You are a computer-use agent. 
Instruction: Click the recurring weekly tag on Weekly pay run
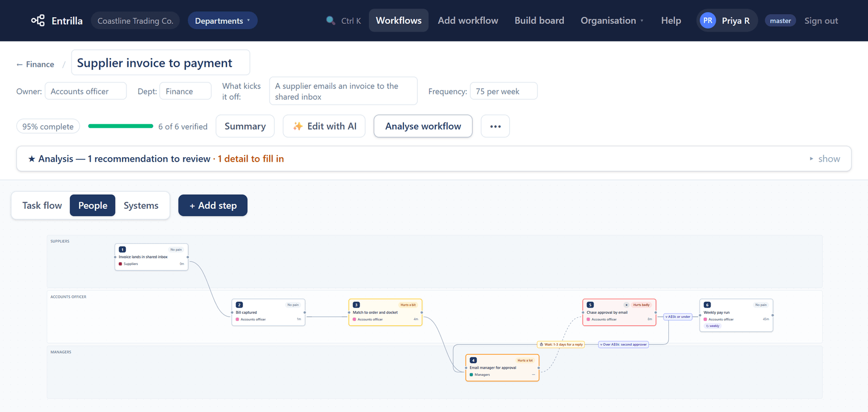point(713,326)
